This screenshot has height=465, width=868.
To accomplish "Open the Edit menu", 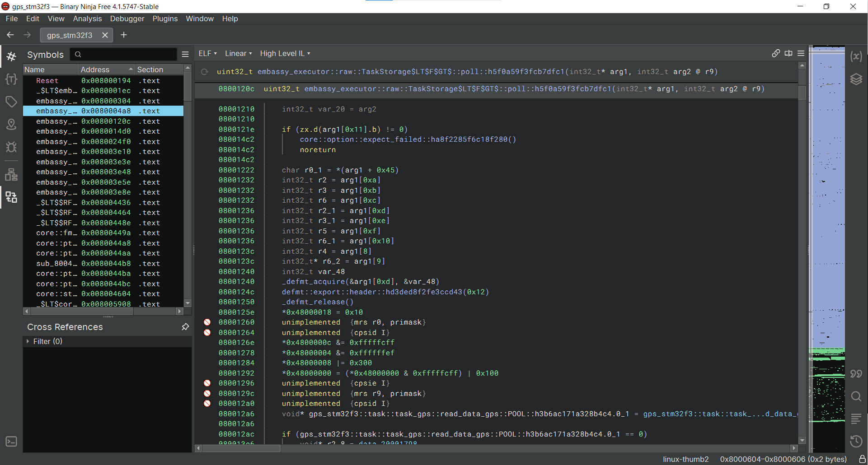I will point(33,19).
